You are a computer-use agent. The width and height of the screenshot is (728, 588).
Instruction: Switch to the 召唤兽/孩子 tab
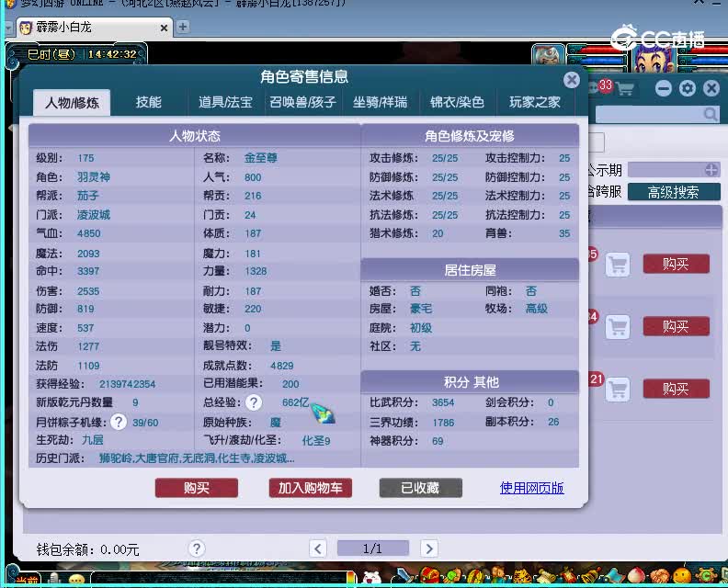coord(302,103)
